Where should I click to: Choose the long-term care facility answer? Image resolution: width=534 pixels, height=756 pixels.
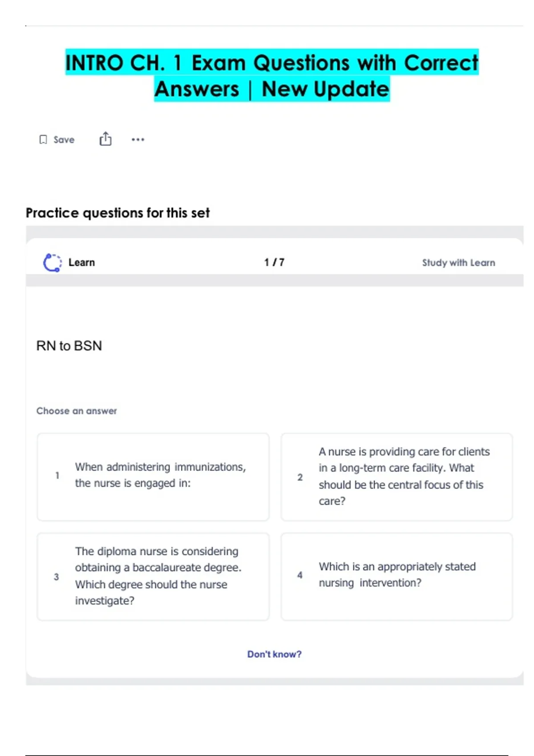click(x=404, y=476)
